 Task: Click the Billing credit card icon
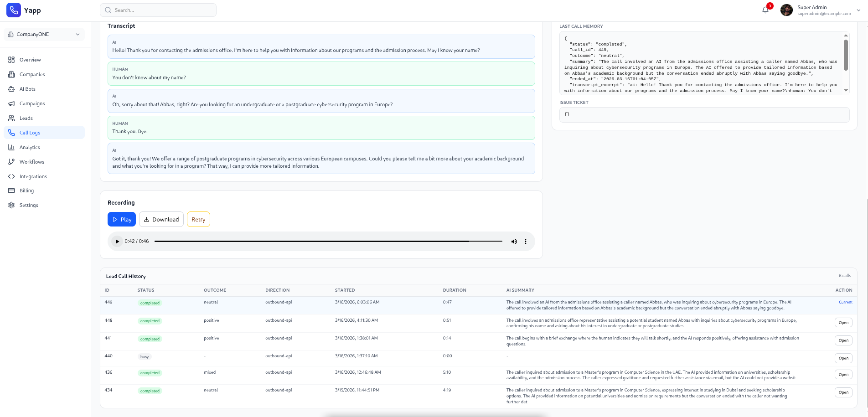[x=11, y=190]
